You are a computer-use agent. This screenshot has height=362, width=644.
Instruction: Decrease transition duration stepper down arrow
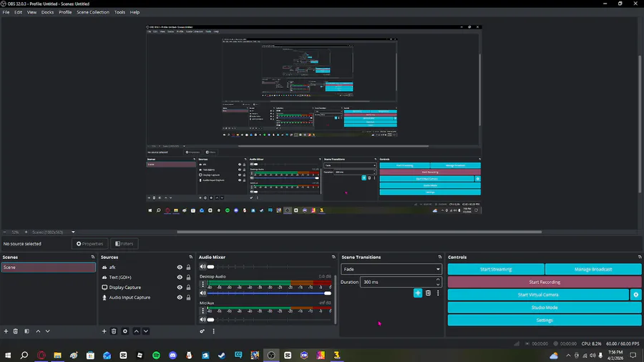tap(438, 285)
